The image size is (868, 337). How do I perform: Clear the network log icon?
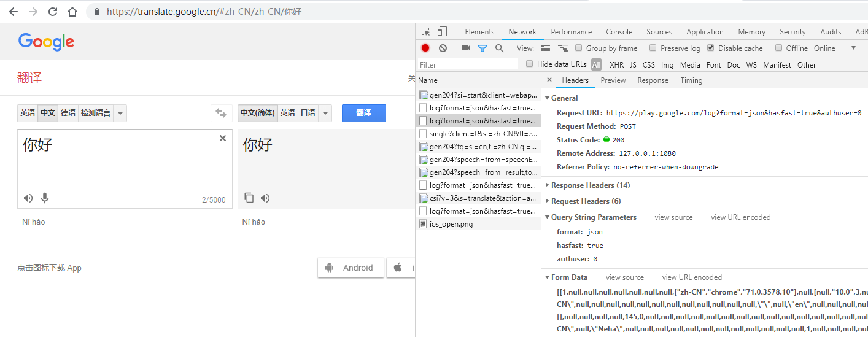point(443,48)
